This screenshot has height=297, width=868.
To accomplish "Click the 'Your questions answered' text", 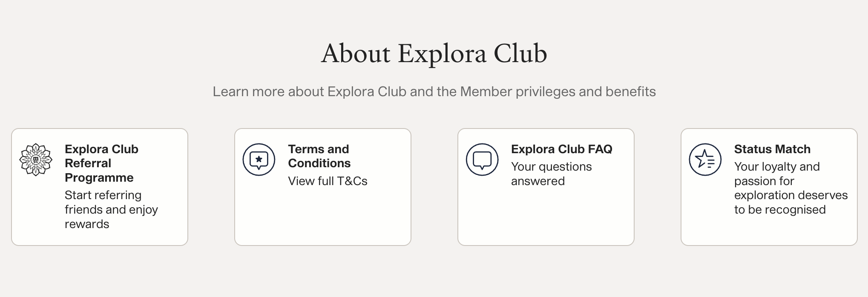I will [551, 174].
